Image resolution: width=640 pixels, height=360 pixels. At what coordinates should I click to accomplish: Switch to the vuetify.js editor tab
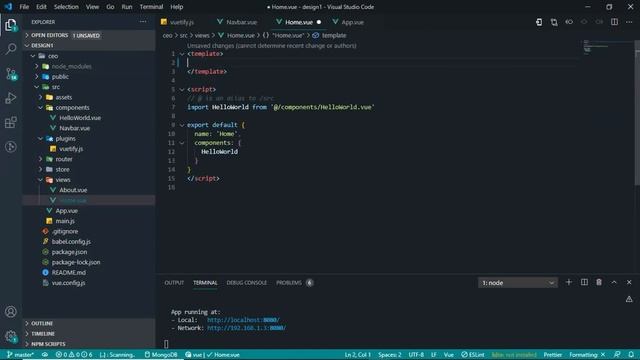[182, 22]
